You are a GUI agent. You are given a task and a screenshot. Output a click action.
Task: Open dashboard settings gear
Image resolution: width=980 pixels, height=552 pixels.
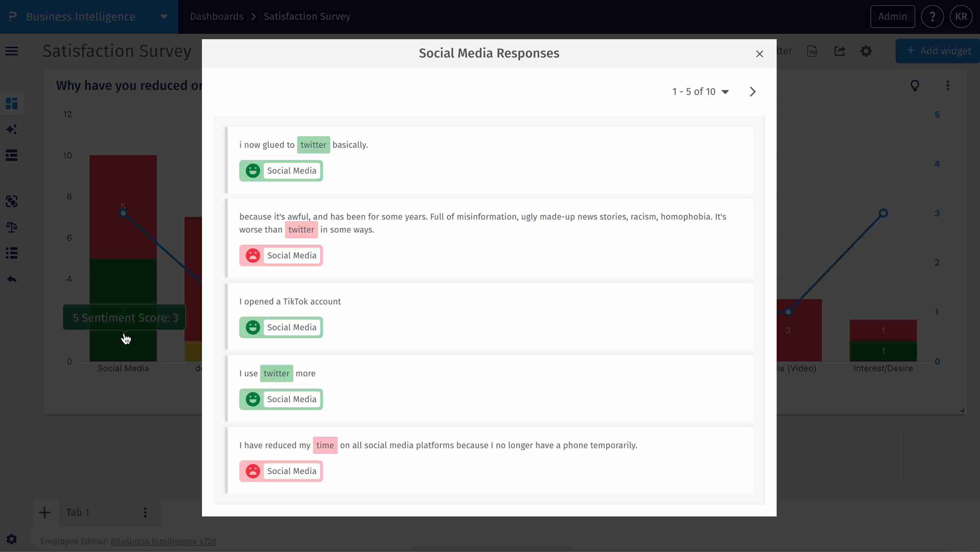(866, 51)
